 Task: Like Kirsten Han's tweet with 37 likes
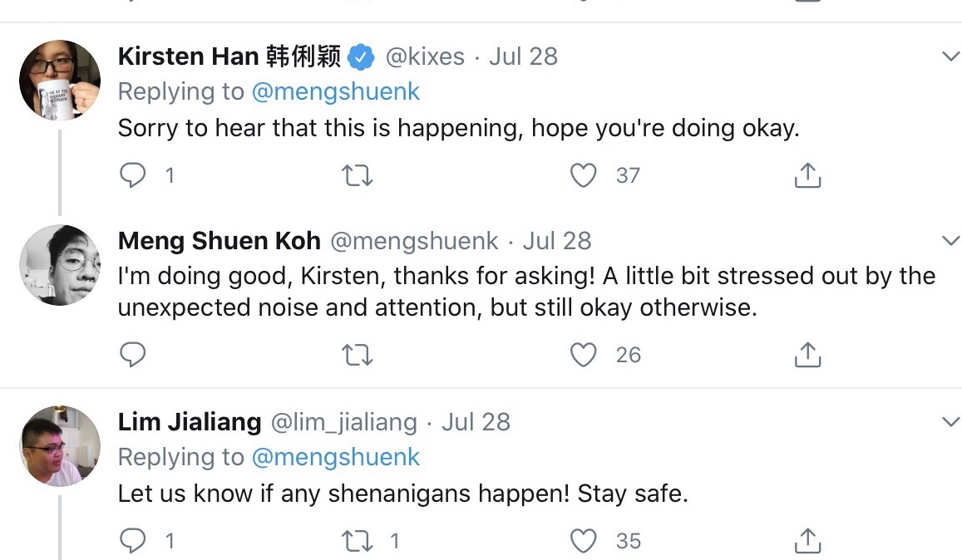coord(583,175)
